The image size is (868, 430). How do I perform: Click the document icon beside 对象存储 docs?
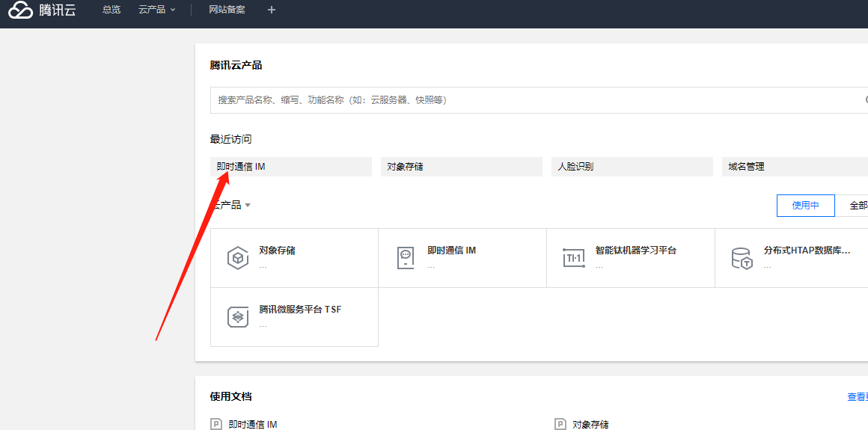(560, 425)
